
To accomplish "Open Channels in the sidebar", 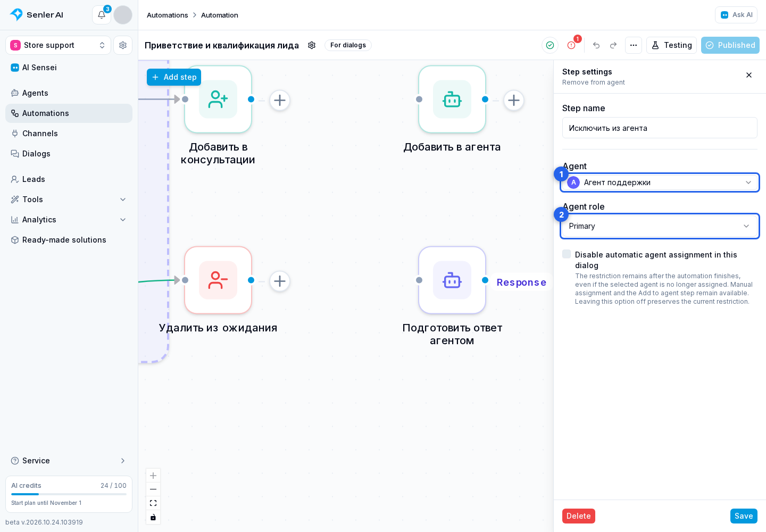I will [69, 134].
